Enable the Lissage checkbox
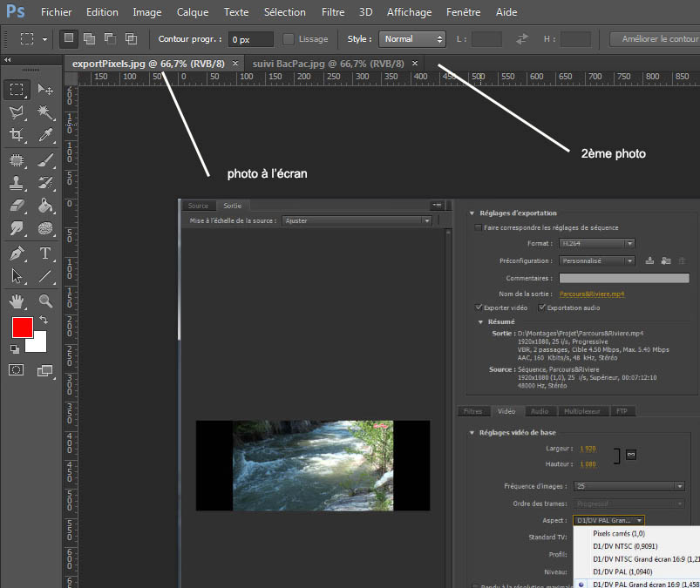The width and height of the screenshot is (700, 588). click(x=289, y=39)
